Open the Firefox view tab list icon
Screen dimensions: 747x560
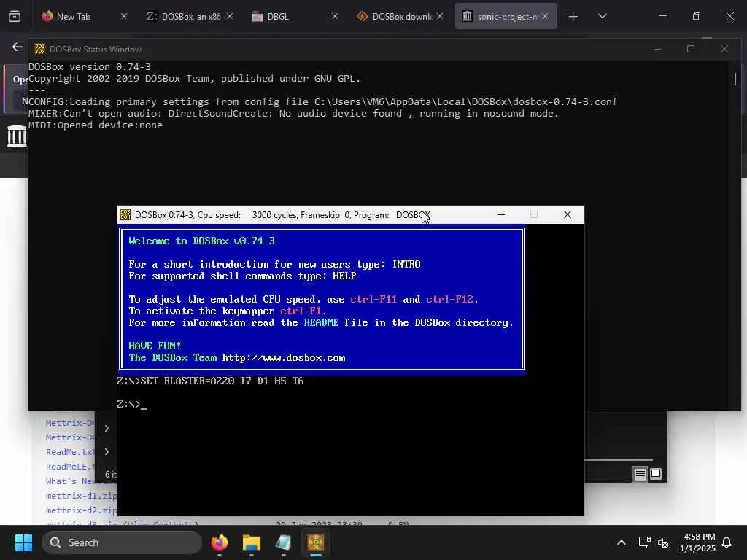click(x=15, y=16)
